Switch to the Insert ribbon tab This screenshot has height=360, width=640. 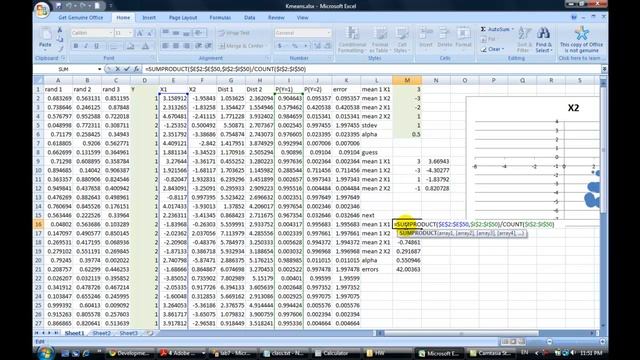coord(149,18)
